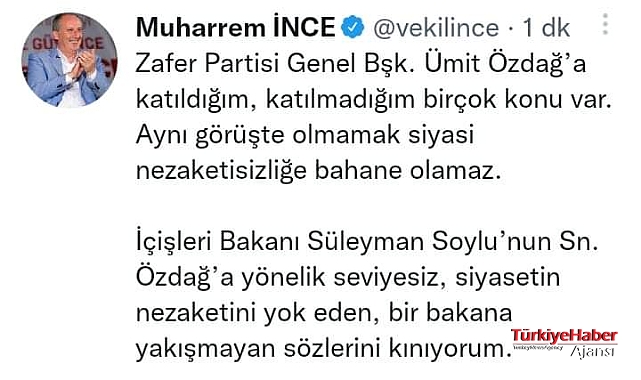Screen dimensions: 641x380
Task: Open Muharrem İNCE's profile picture
Action: click(69, 60)
